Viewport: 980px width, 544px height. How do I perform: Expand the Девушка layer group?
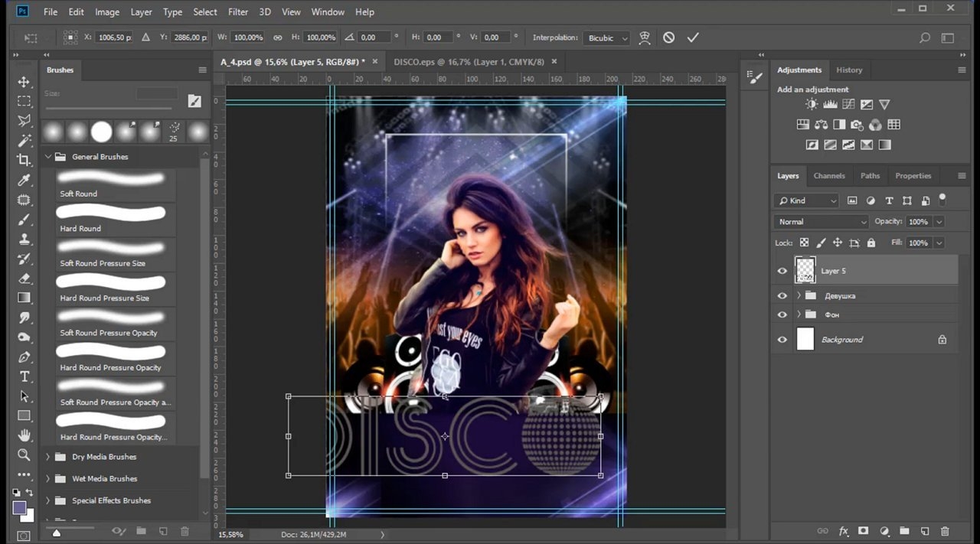(799, 295)
